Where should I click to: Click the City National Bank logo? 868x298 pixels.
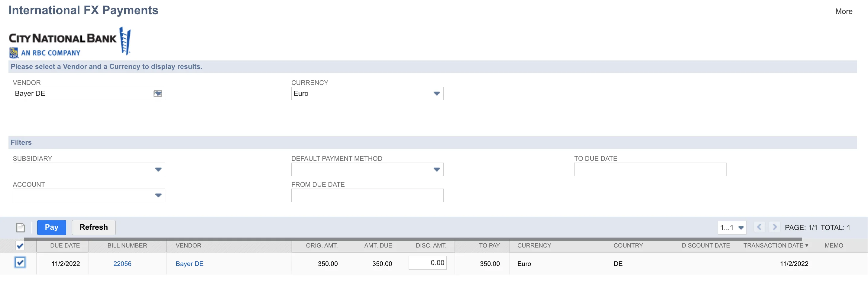[70, 42]
